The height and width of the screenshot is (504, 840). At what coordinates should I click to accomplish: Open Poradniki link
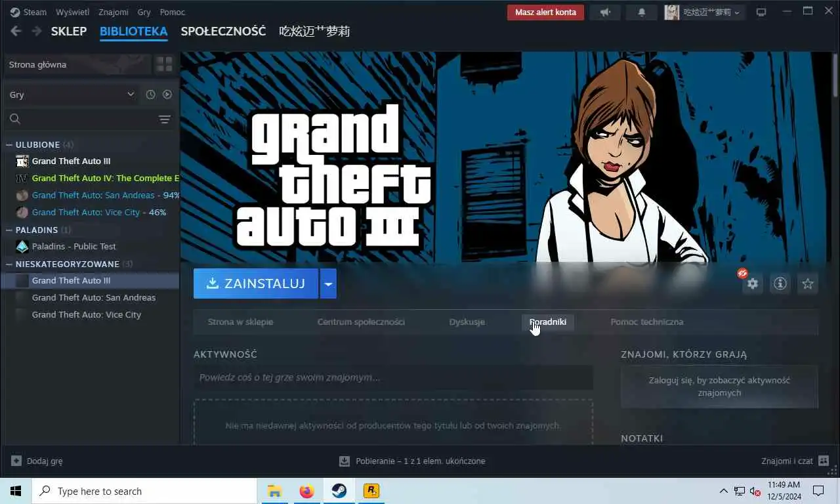click(548, 322)
